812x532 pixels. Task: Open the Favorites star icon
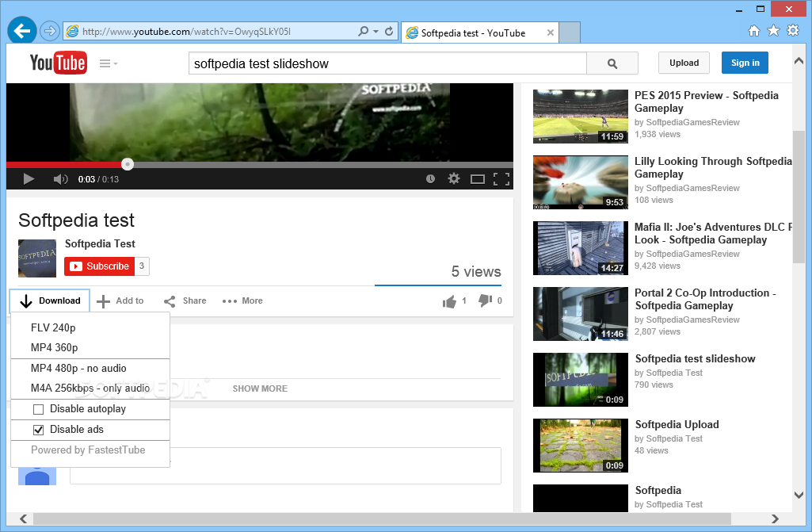click(x=774, y=31)
